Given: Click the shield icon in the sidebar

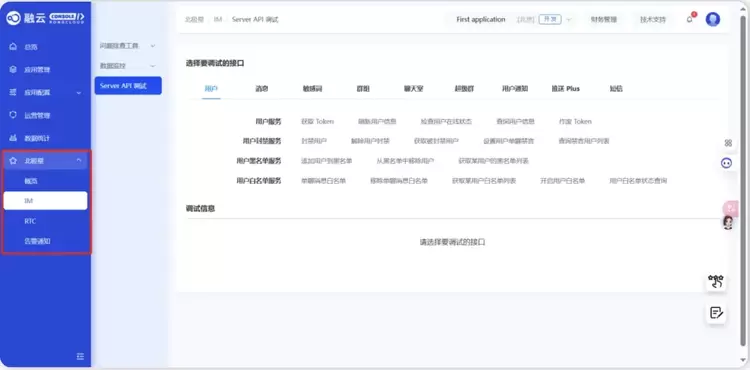Looking at the screenshot, I should click(x=13, y=115).
